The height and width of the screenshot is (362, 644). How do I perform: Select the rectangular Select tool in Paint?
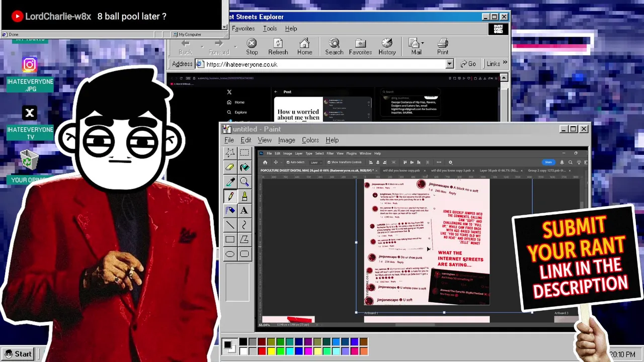point(245,152)
